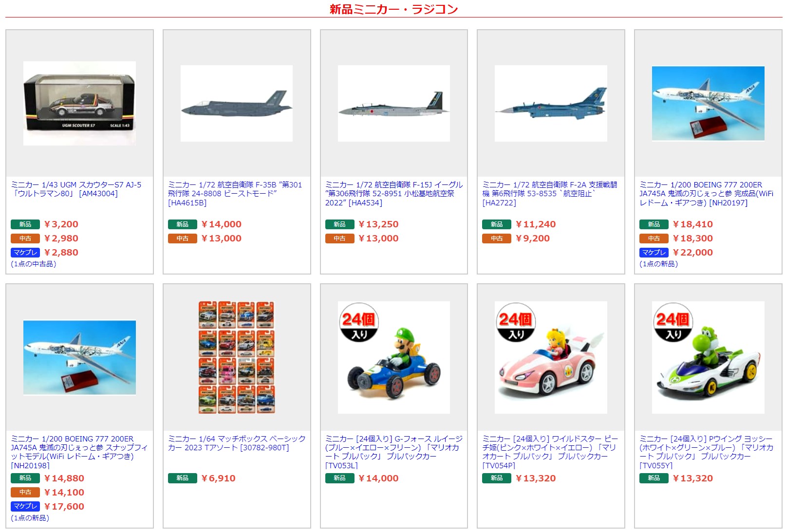This screenshot has width=785, height=532.
Task: View the F-15J Eagle jet product image
Action: 394,103
